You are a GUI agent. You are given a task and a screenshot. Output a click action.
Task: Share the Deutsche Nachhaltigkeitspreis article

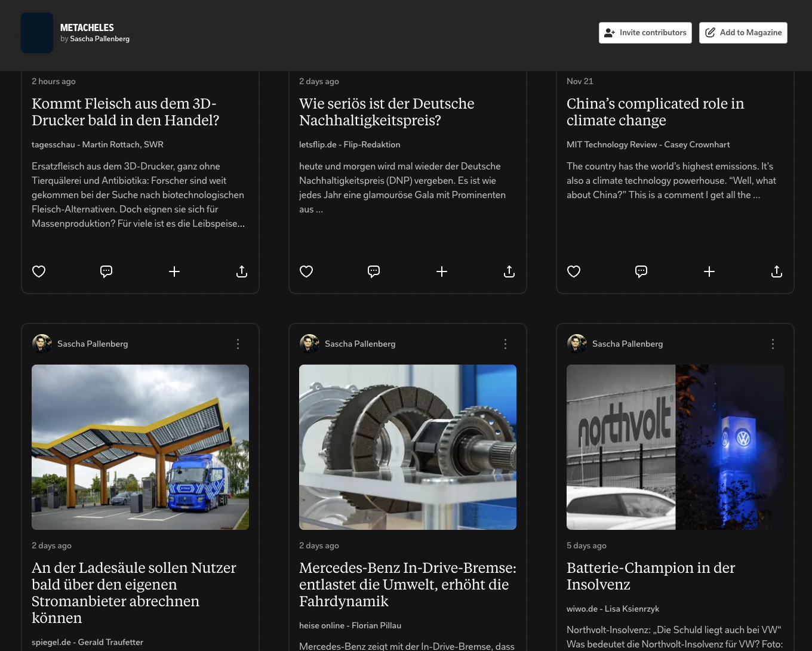509,271
